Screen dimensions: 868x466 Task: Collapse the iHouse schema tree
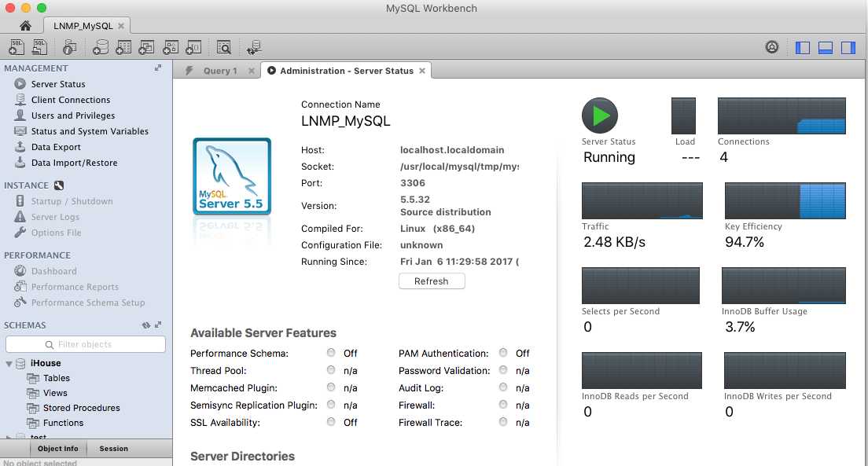tap(9, 364)
